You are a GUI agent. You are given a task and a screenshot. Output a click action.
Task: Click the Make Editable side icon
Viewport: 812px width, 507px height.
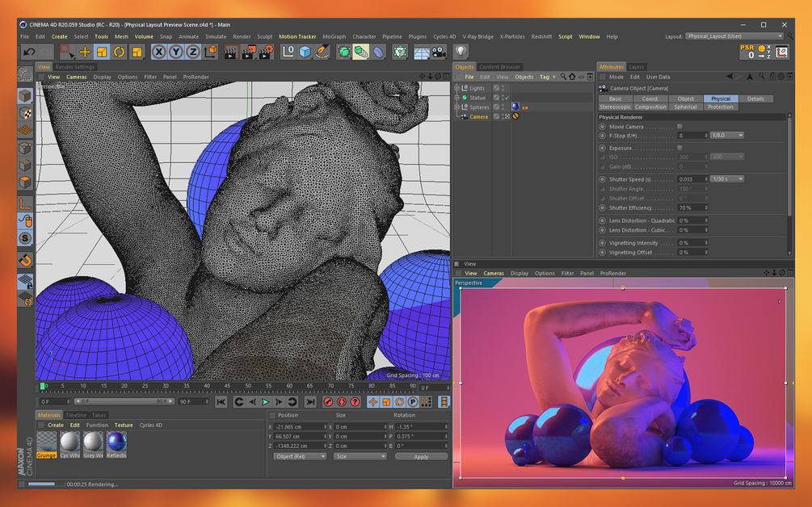point(25,74)
